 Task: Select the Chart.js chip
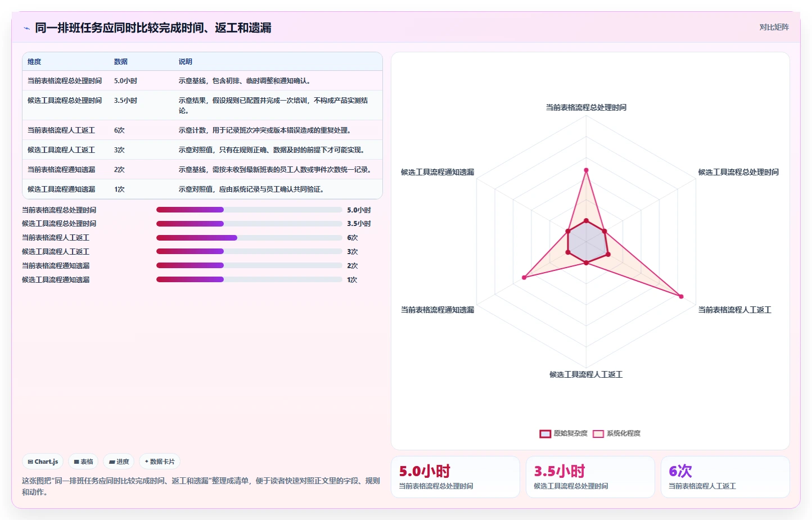[43, 462]
